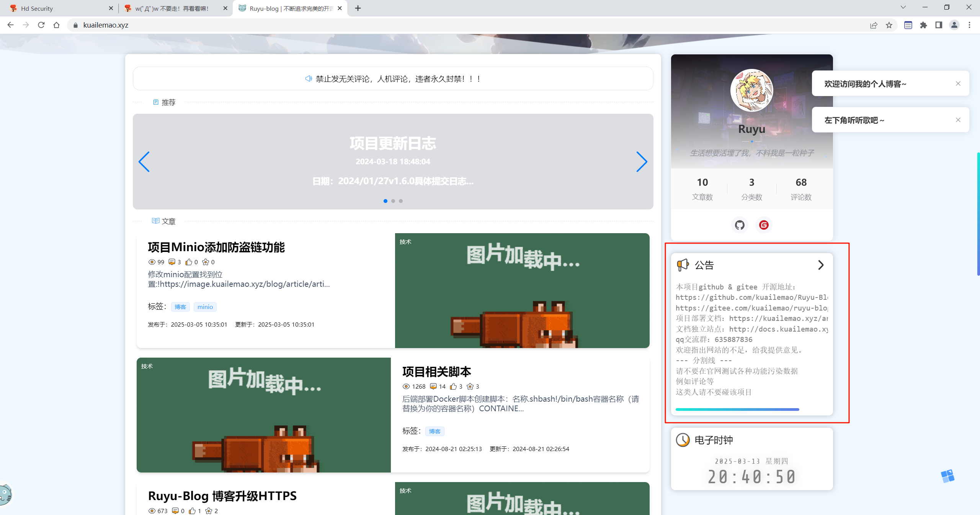Dismiss the 左下角听听歌吧 notification
The width and height of the screenshot is (980, 515).
pyautogui.click(x=958, y=120)
